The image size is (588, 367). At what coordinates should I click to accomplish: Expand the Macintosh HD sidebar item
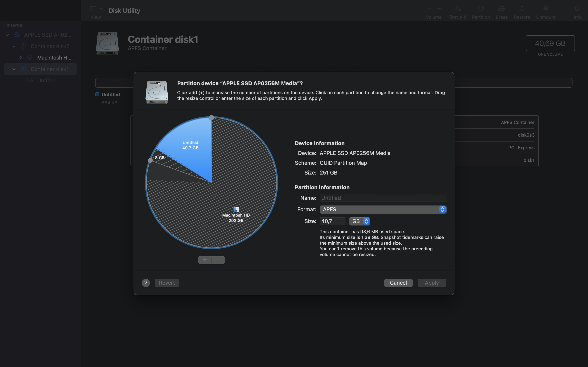21,58
